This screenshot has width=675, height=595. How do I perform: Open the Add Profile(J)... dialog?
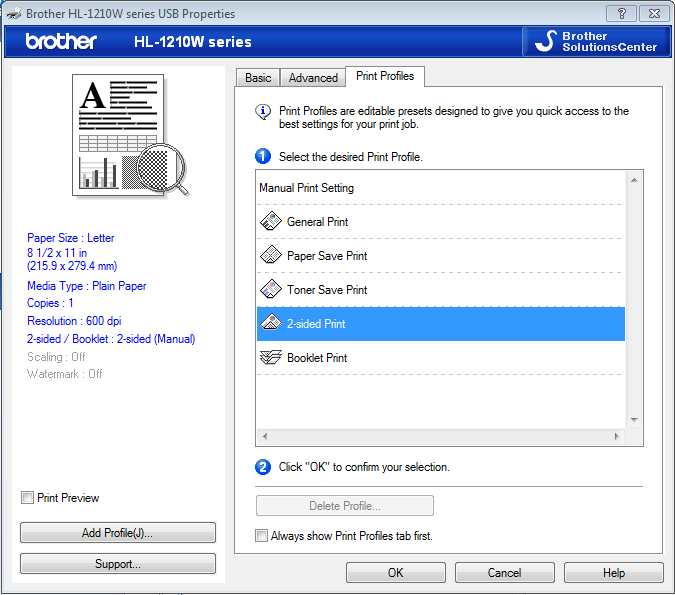click(118, 533)
